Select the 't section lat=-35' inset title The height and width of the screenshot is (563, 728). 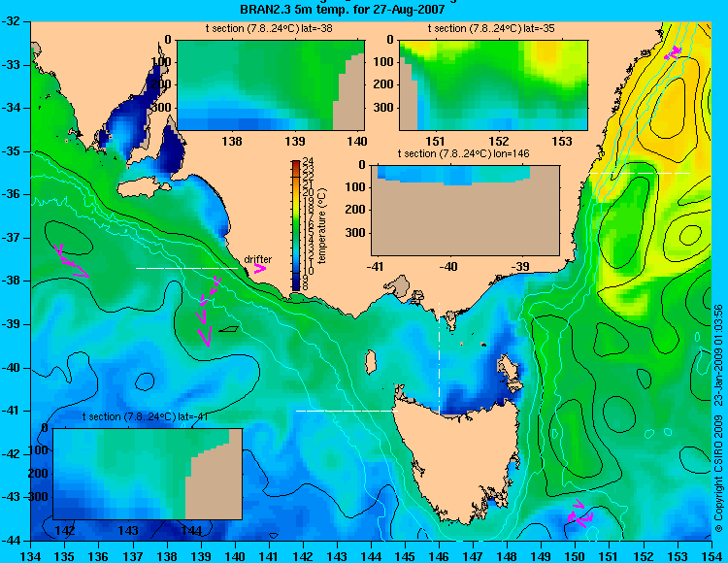[x=491, y=28]
